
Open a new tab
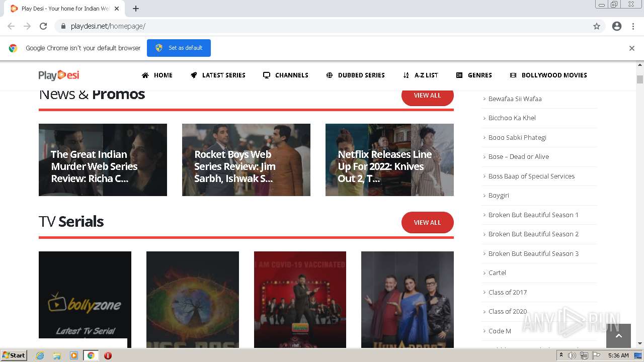[x=136, y=9]
